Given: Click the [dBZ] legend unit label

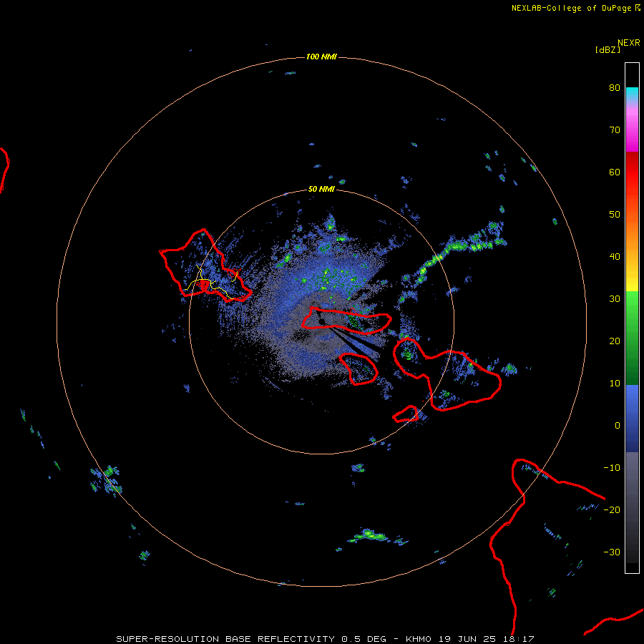Looking at the screenshot, I should coord(608,49).
